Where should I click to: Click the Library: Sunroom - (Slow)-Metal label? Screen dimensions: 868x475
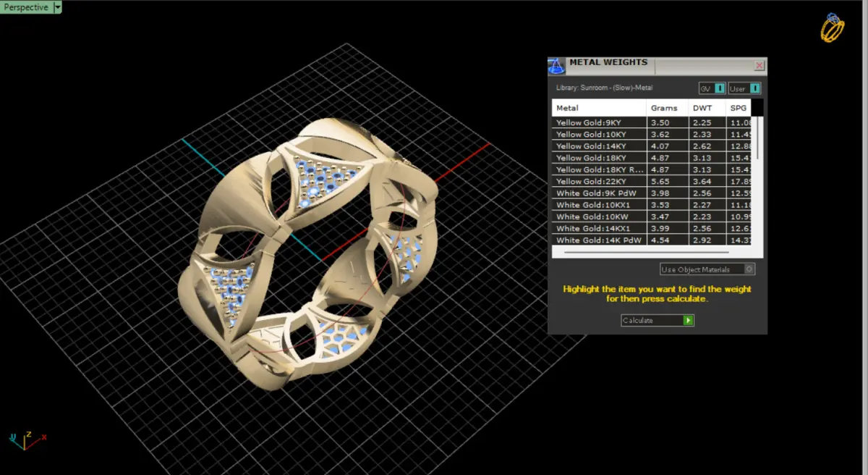click(x=604, y=88)
